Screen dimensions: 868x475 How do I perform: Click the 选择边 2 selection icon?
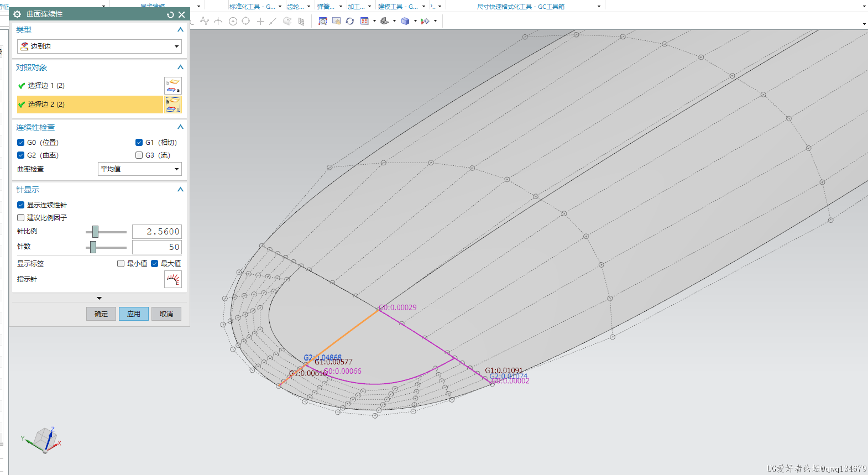coord(173,105)
